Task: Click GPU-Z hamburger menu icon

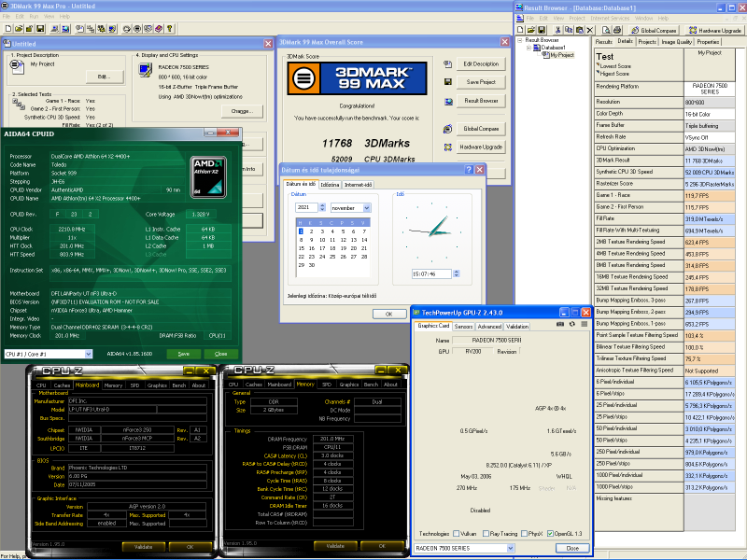Action: click(585, 324)
